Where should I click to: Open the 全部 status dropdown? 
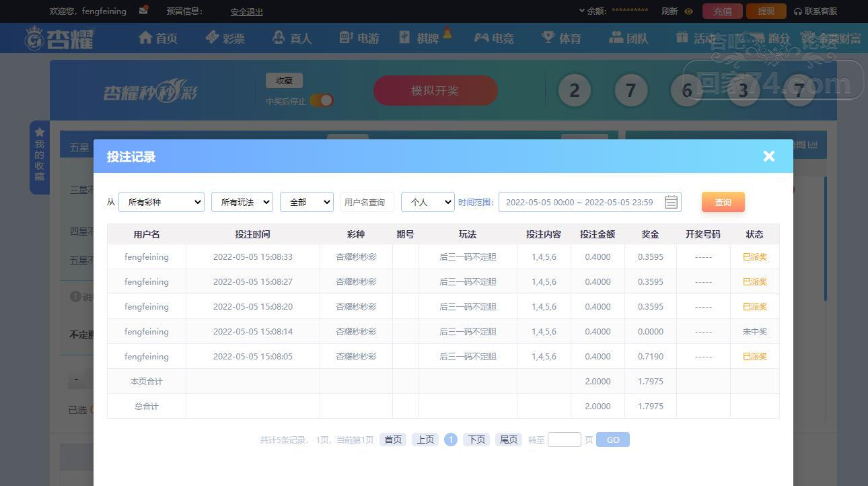[x=307, y=202]
